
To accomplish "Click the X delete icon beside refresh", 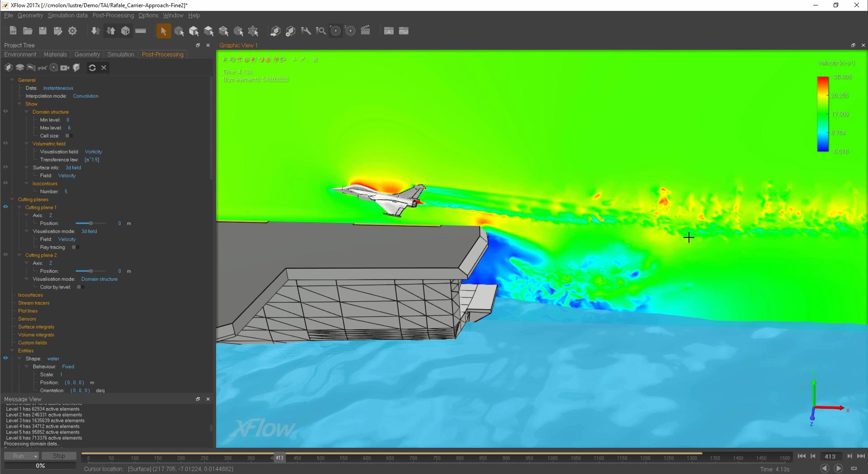I will pos(104,67).
